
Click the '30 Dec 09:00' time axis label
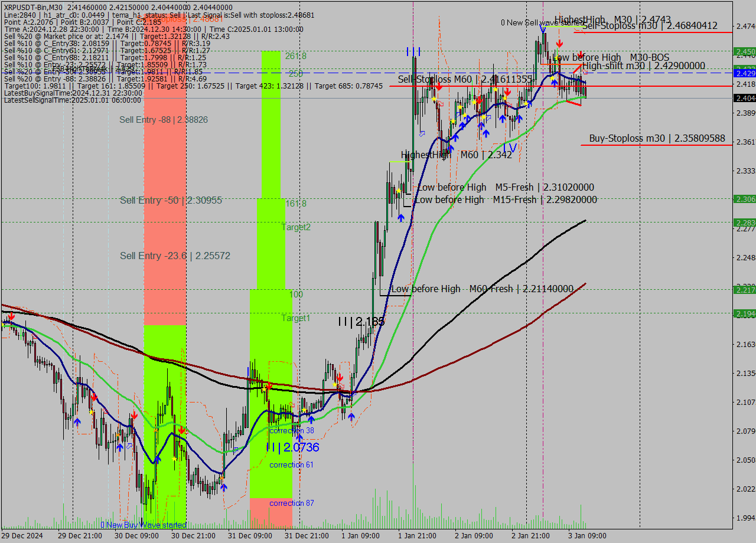136,536
